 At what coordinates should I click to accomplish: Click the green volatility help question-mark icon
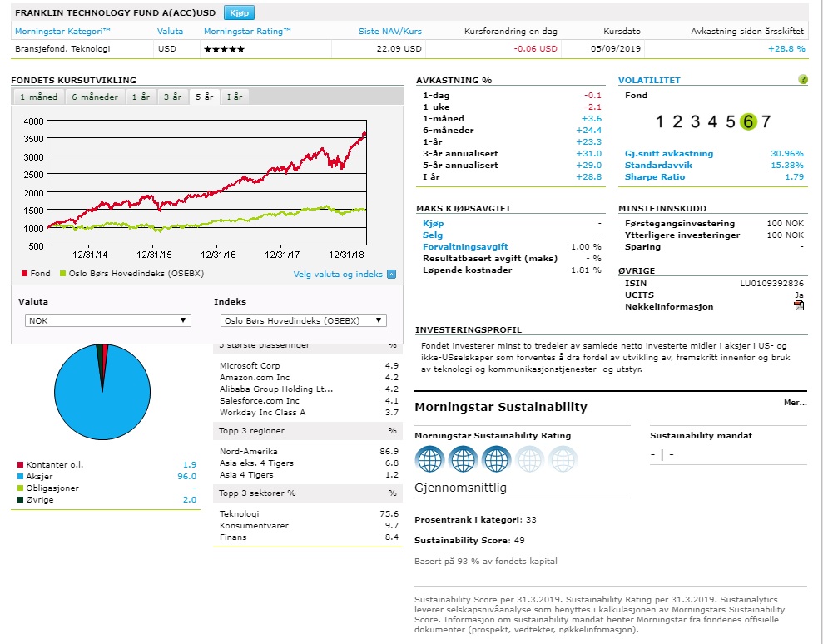pos(802,79)
